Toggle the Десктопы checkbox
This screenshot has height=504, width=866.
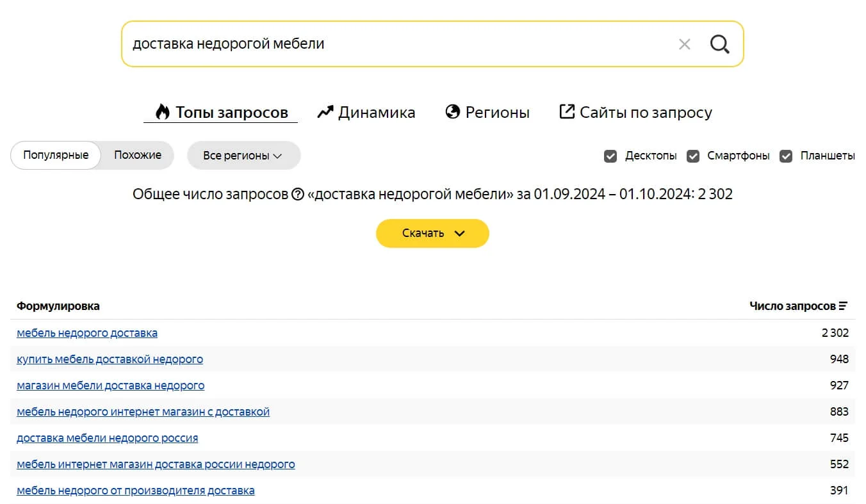point(610,156)
